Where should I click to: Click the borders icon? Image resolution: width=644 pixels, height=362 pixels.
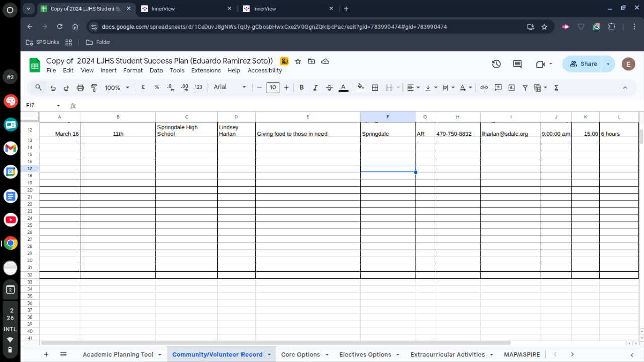(375, 87)
